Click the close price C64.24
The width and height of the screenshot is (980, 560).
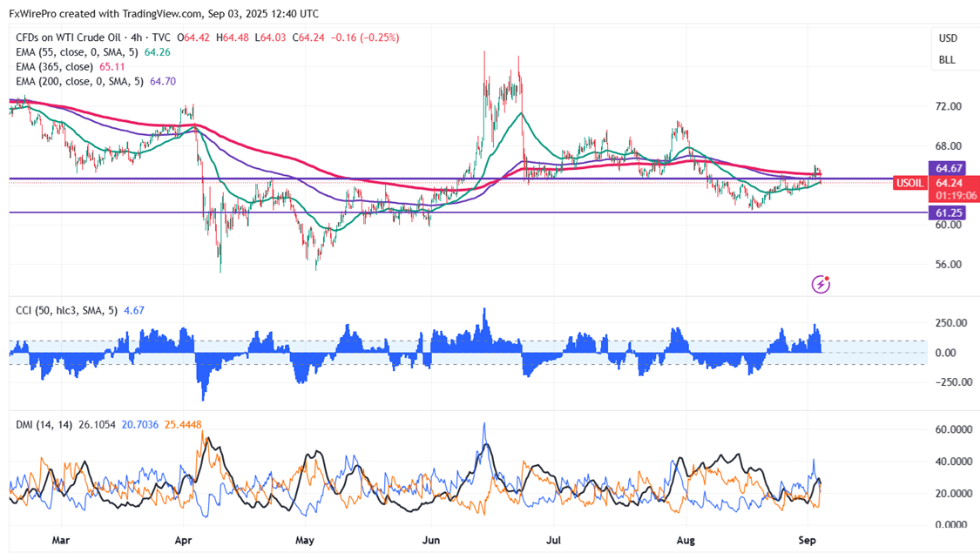[x=308, y=37]
